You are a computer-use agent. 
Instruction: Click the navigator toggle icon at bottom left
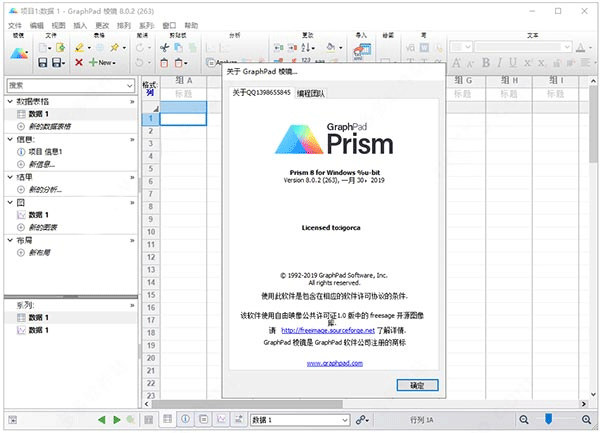pyautogui.click(x=13, y=420)
